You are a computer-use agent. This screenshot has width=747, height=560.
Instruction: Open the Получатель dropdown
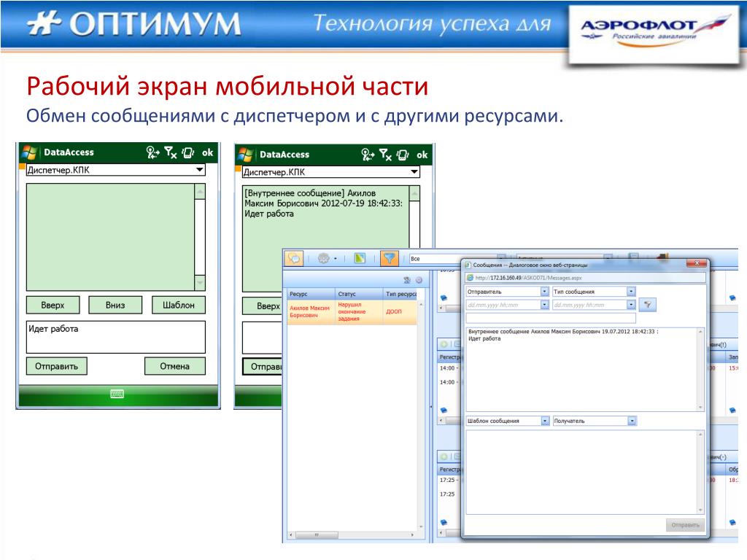coord(632,421)
